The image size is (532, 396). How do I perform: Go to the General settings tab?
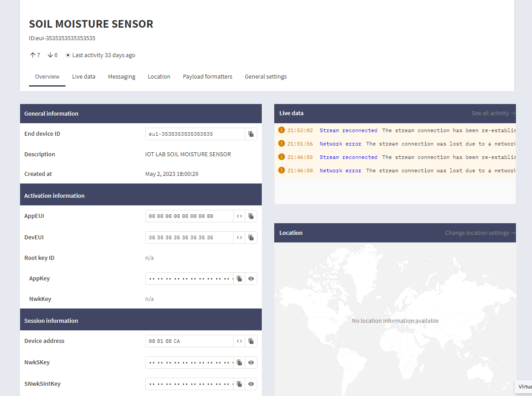tap(265, 76)
